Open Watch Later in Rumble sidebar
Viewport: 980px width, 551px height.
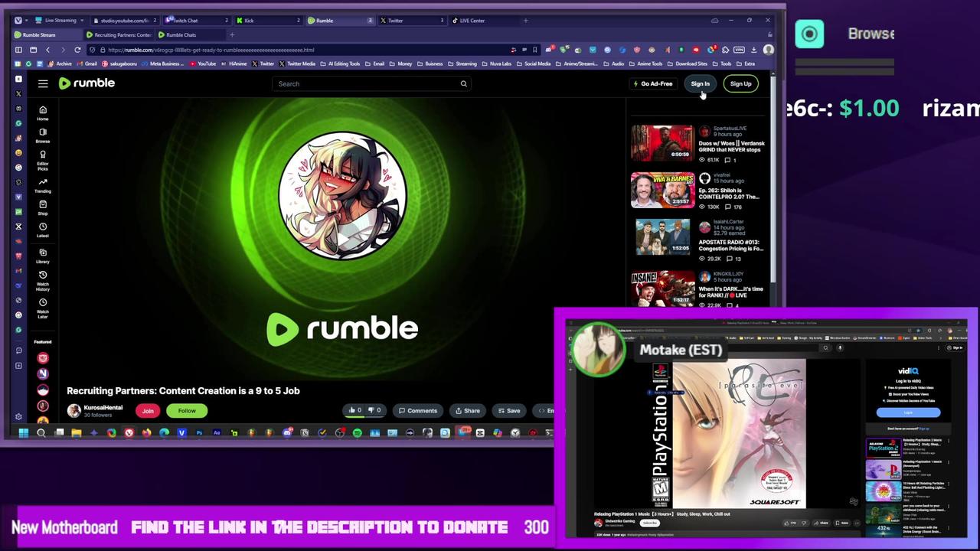tap(43, 308)
